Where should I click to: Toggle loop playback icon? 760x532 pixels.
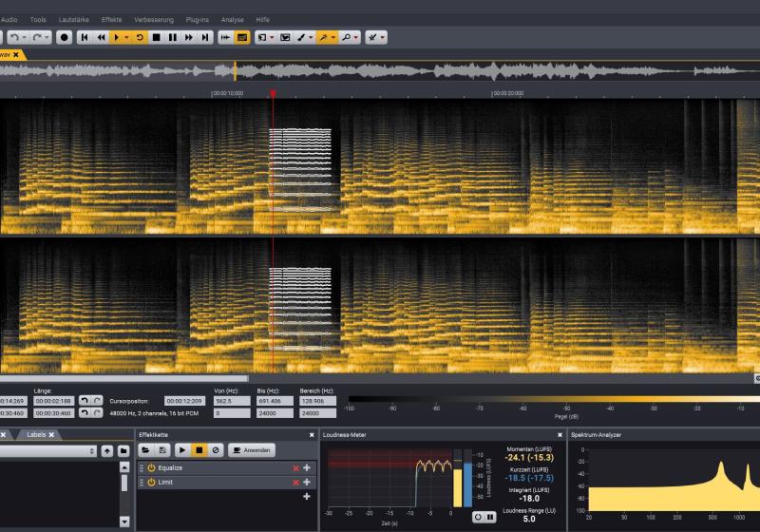tap(141, 37)
